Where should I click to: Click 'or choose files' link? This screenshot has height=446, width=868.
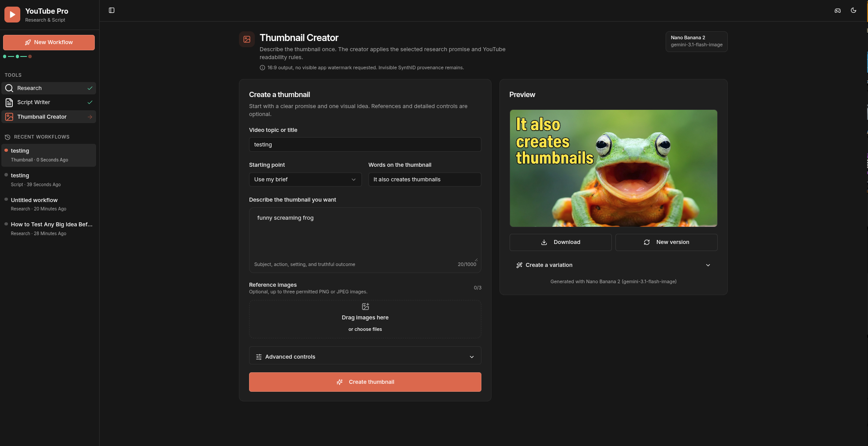(x=365, y=330)
